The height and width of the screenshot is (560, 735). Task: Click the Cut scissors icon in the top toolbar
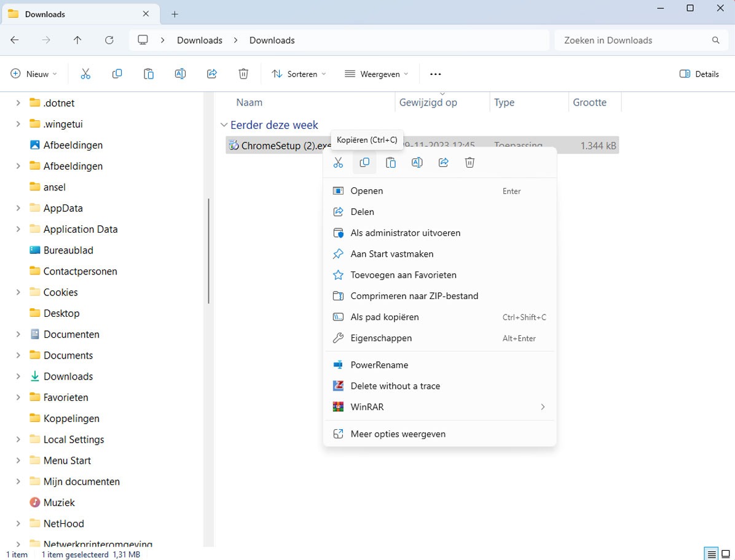[x=85, y=74]
